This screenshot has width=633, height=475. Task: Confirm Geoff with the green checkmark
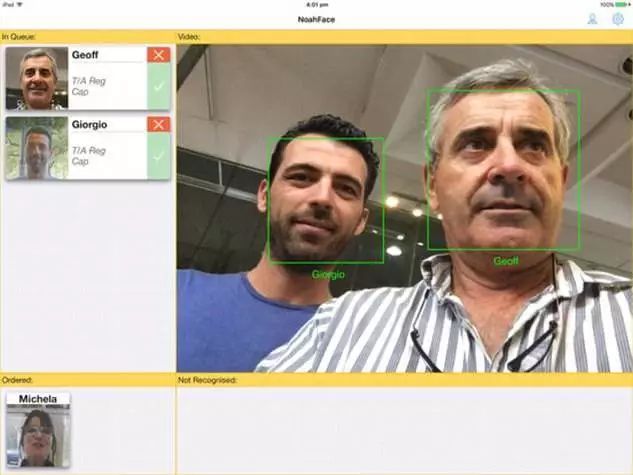coord(158,87)
